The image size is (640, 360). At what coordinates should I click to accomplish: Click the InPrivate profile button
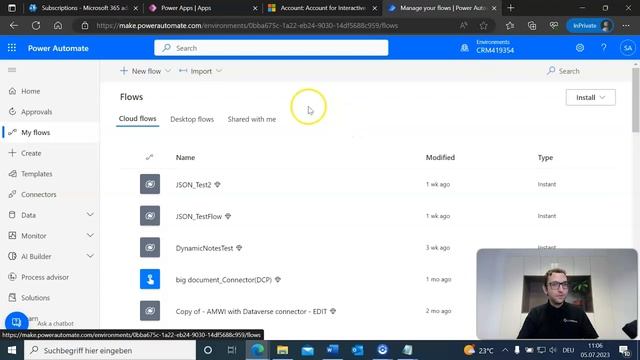click(x=591, y=26)
